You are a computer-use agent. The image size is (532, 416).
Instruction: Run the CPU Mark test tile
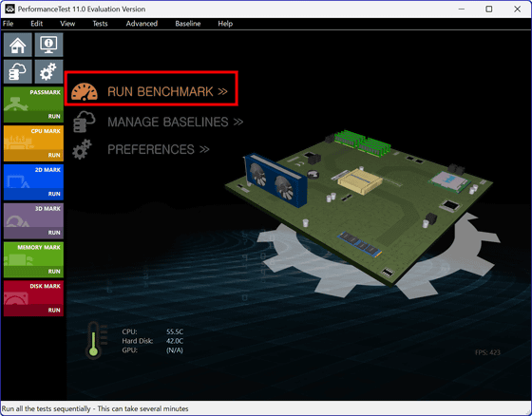pyautogui.click(x=33, y=143)
